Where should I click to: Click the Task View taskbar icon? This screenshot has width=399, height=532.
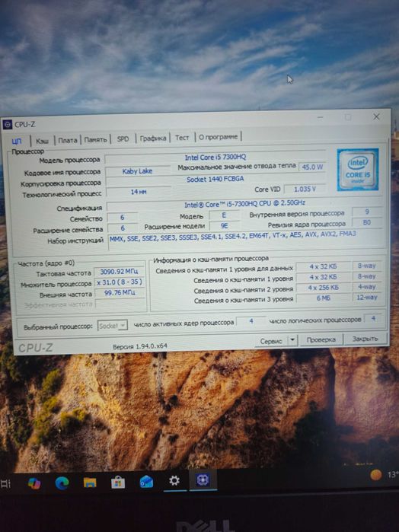tap(5, 484)
